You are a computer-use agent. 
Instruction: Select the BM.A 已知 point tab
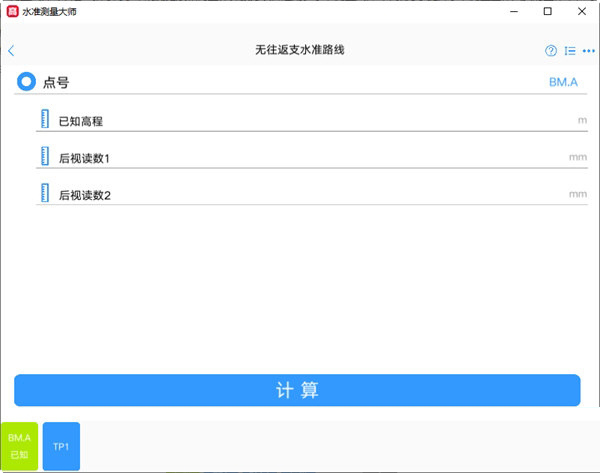19,446
